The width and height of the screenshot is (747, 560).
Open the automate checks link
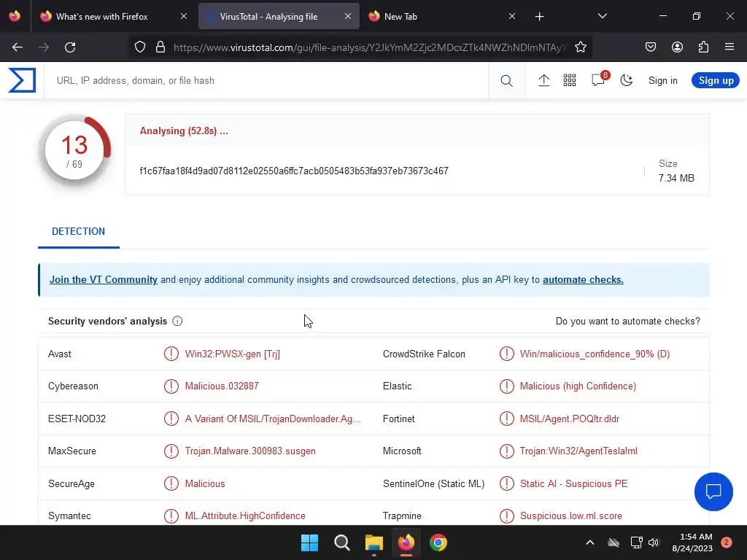tap(583, 279)
